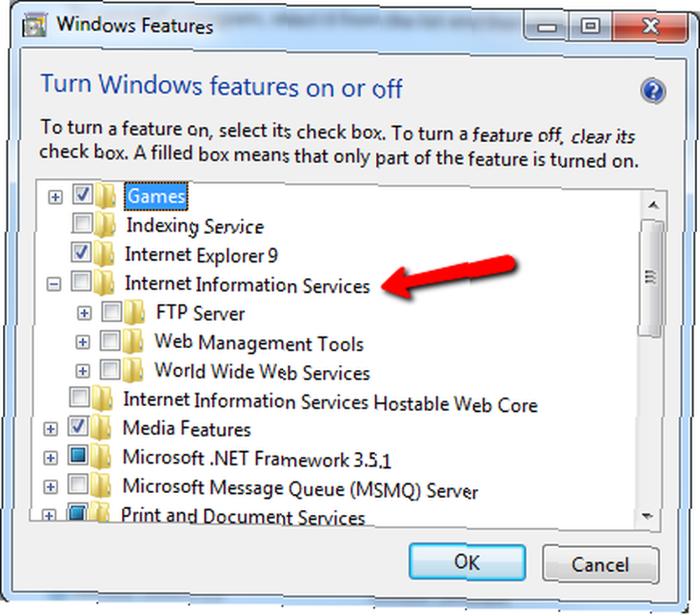Click the scrollbar down arrow
Image resolution: width=700 pixels, height=615 pixels.
[647, 516]
